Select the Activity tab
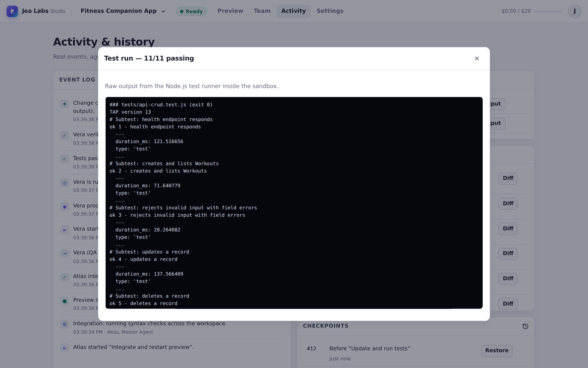The width and height of the screenshot is (588, 368). click(293, 11)
